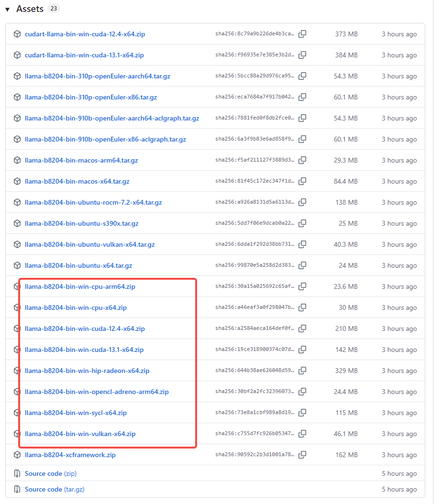The image size is (442, 504).
Task: Copy SHA256 hash for llama-b8204-bin-win-cpu-x64.zip
Action: (x=302, y=307)
